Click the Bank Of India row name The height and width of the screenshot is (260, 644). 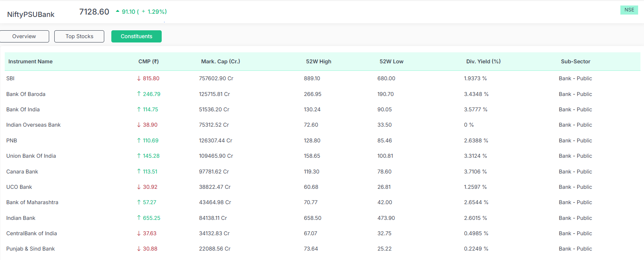(23, 109)
